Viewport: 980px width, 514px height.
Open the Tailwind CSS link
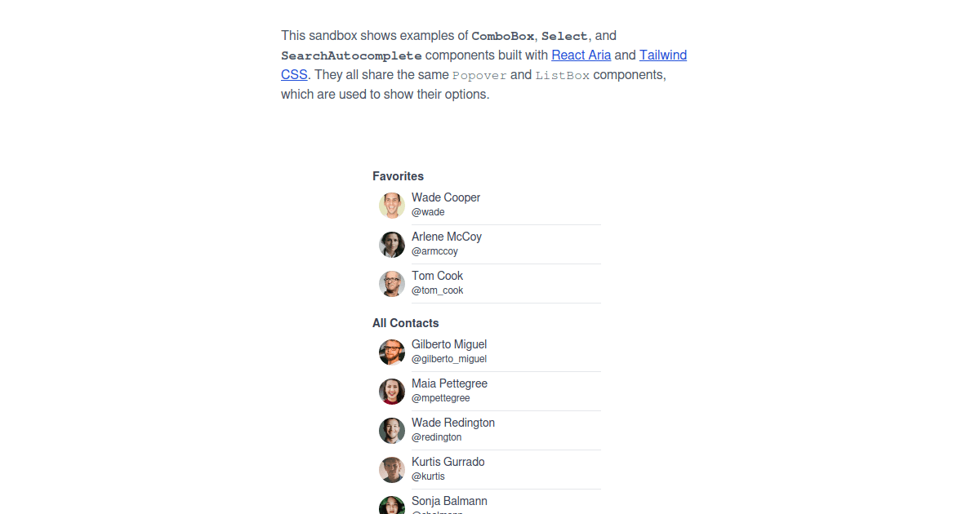tap(662, 55)
